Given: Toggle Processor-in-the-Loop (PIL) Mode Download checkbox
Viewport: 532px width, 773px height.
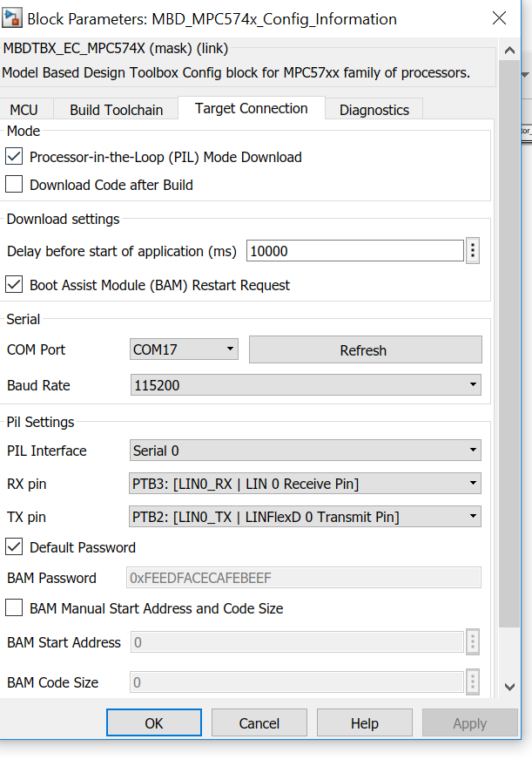Looking at the screenshot, I should 14,157.
